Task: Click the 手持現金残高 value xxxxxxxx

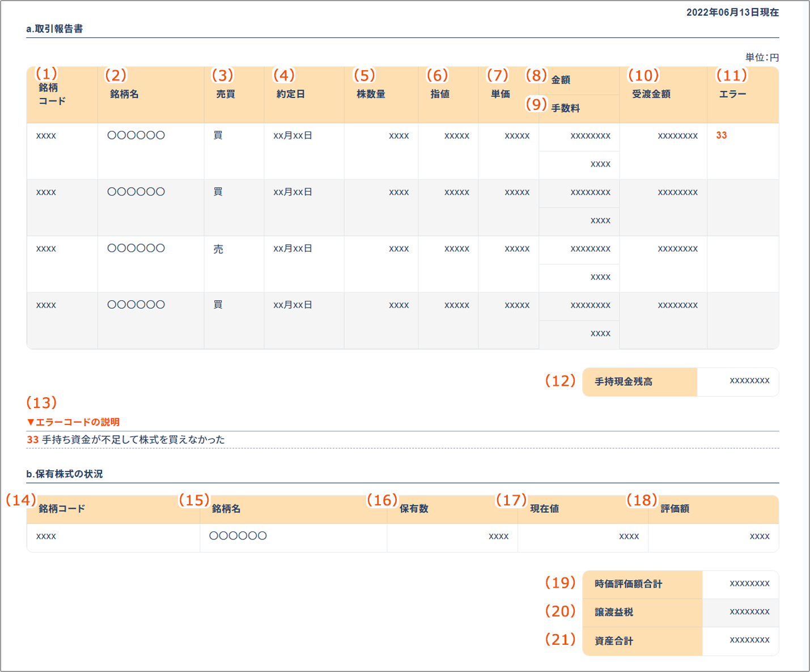Action: pyautogui.click(x=749, y=381)
